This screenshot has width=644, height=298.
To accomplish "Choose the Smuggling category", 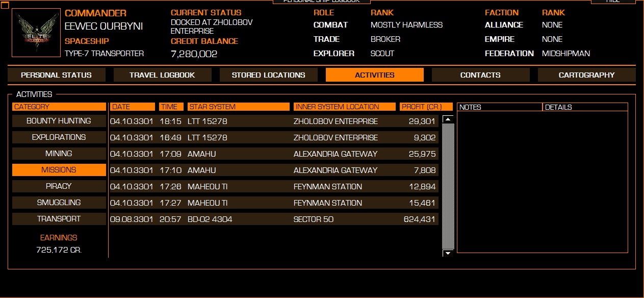I will (59, 203).
